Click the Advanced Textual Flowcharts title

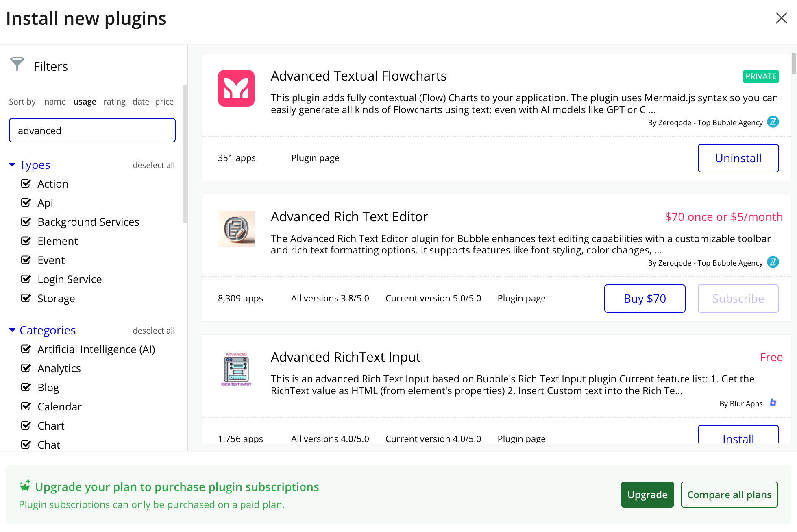tap(359, 76)
